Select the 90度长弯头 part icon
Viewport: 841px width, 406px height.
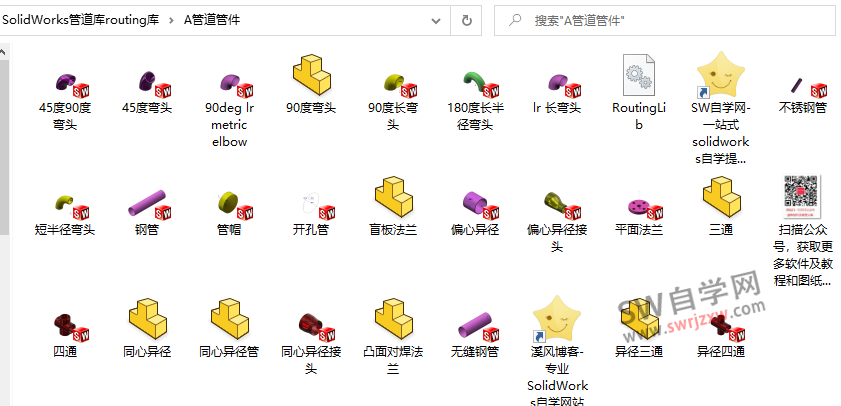(x=400, y=85)
